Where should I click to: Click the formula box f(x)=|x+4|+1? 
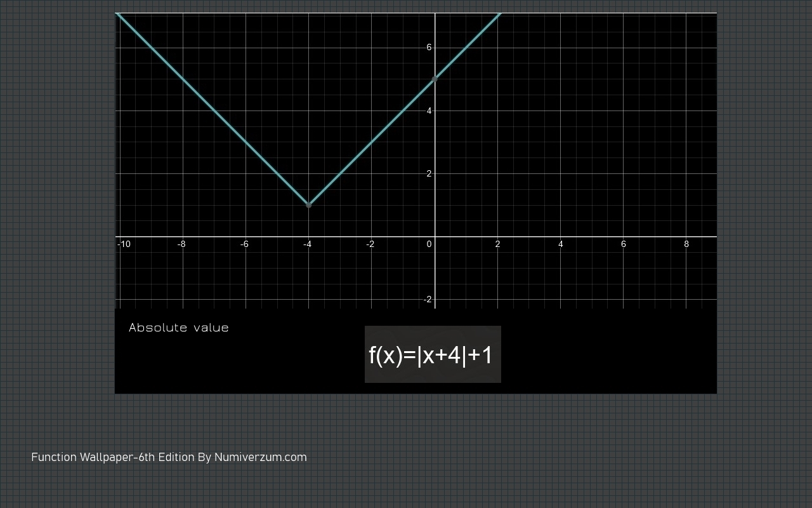tap(433, 354)
